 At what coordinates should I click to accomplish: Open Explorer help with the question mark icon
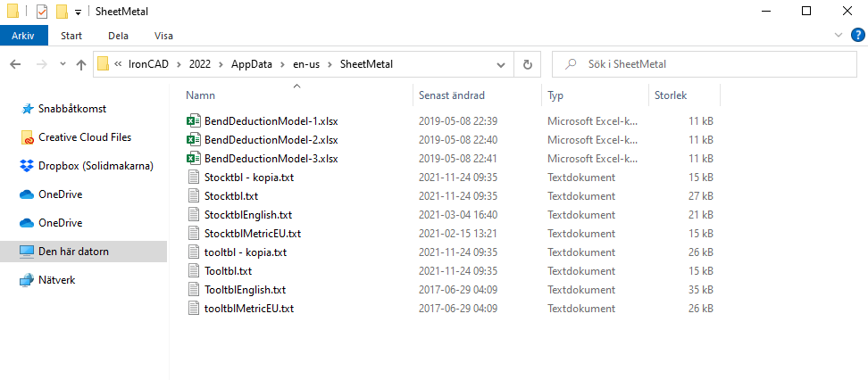pos(857,36)
